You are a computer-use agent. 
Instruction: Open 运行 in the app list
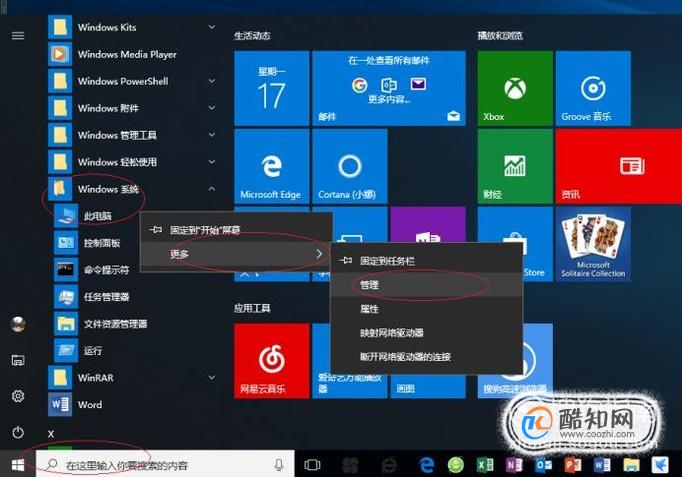pyautogui.click(x=136, y=350)
